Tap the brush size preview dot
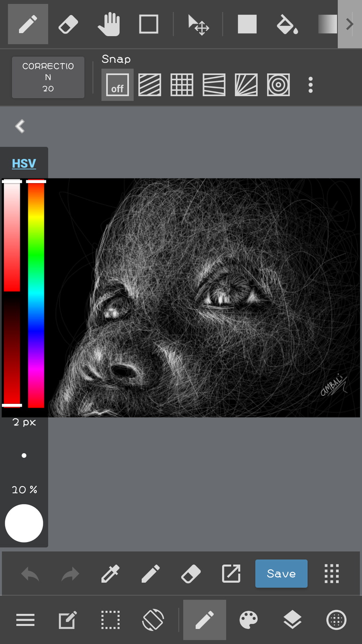Screen dimensions: 362x644 [24, 455]
